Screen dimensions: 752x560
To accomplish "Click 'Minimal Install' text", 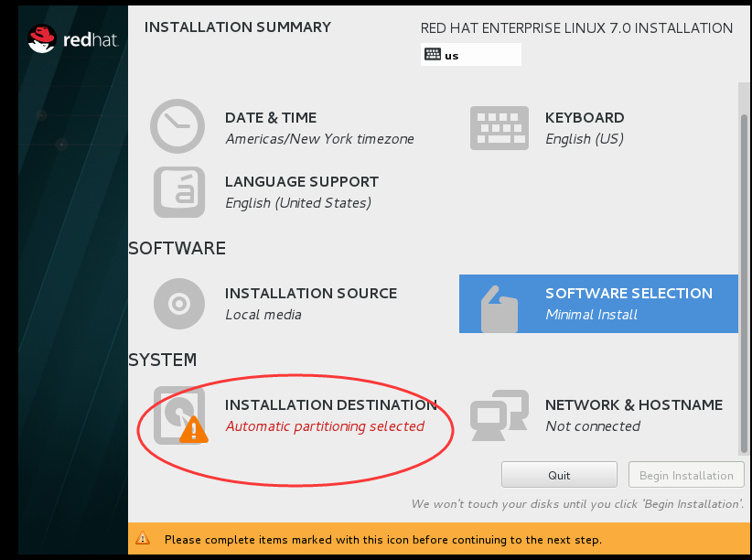I will coord(591,315).
